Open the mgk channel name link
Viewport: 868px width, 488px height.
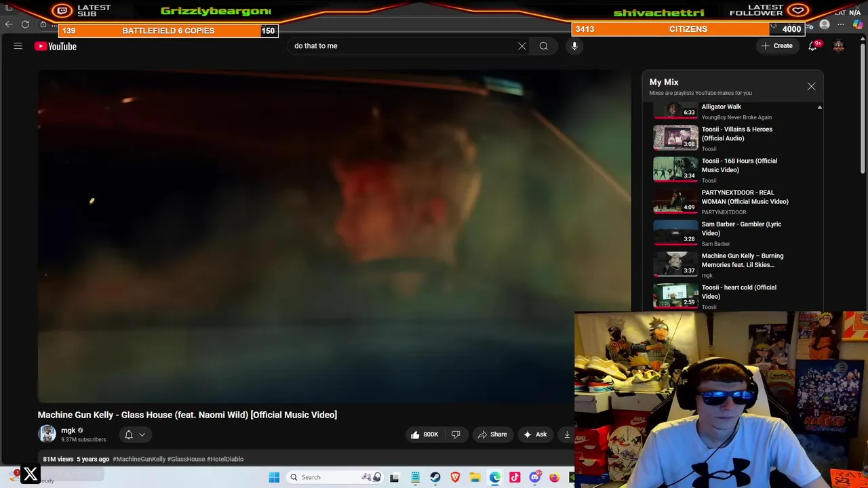68,430
